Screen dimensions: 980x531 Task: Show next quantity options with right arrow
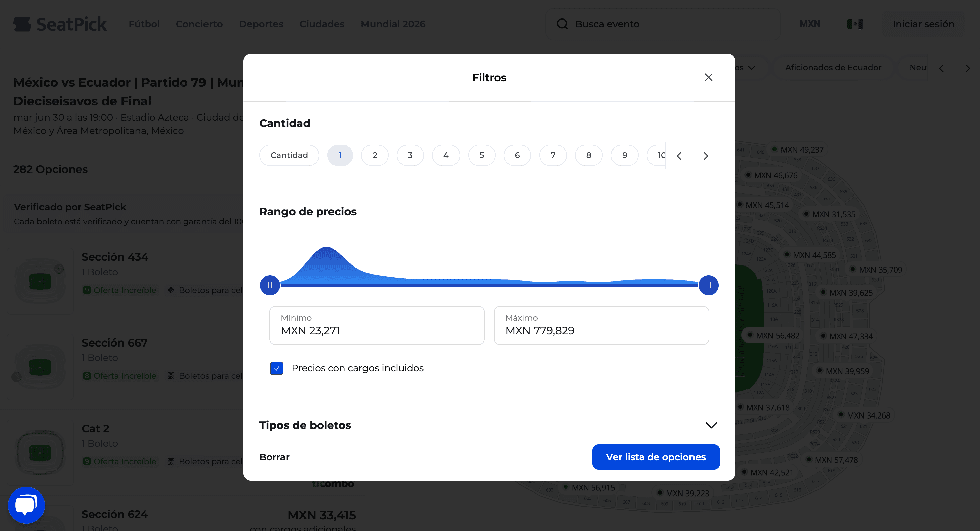tap(705, 156)
